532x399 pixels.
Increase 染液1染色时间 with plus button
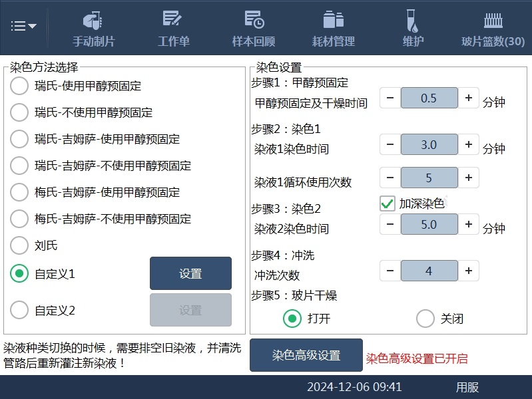point(469,144)
